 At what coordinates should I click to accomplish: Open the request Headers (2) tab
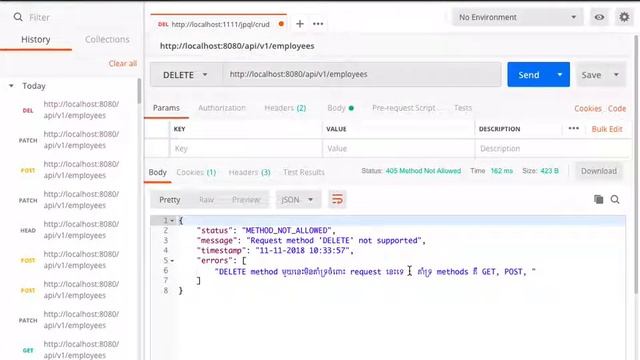pyautogui.click(x=285, y=108)
